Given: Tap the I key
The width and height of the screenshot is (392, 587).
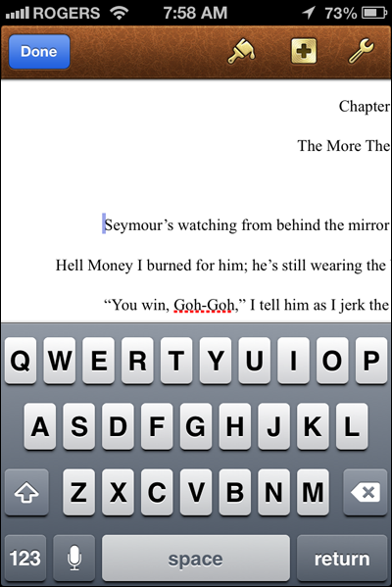Looking at the screenshot, I should (294, 361).
